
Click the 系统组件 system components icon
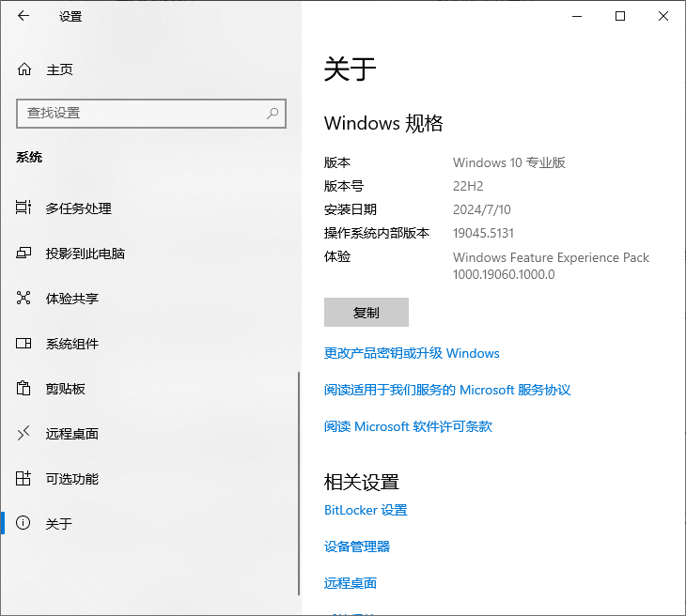coord(24,344)
